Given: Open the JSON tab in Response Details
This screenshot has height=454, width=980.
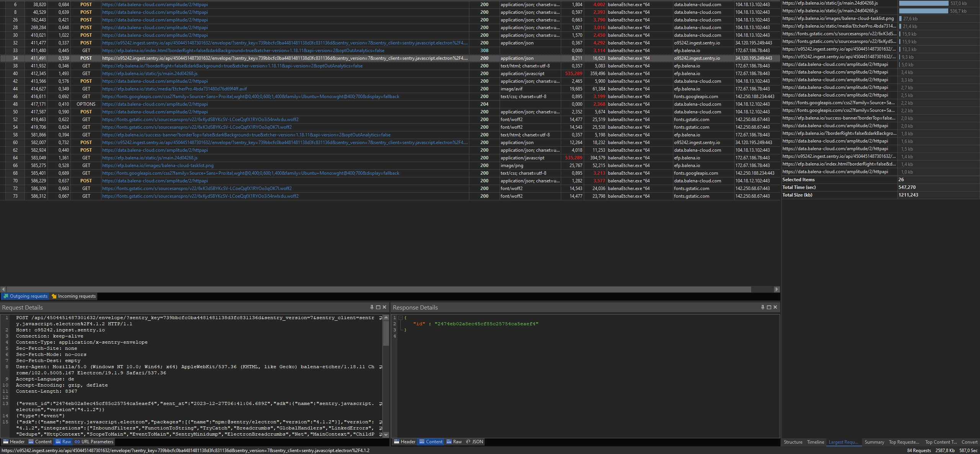Looking at the screenshot, I should coord(474,442).
